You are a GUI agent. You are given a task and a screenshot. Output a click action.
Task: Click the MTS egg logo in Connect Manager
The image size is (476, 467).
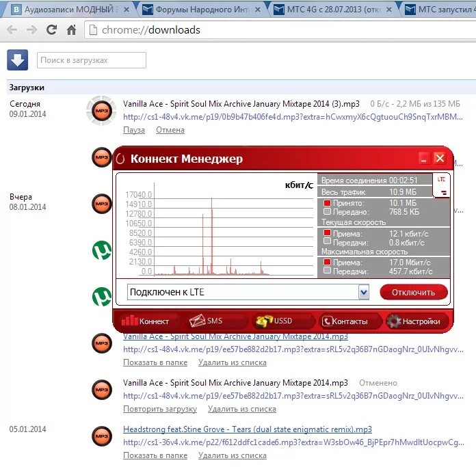tap(120, 159)
